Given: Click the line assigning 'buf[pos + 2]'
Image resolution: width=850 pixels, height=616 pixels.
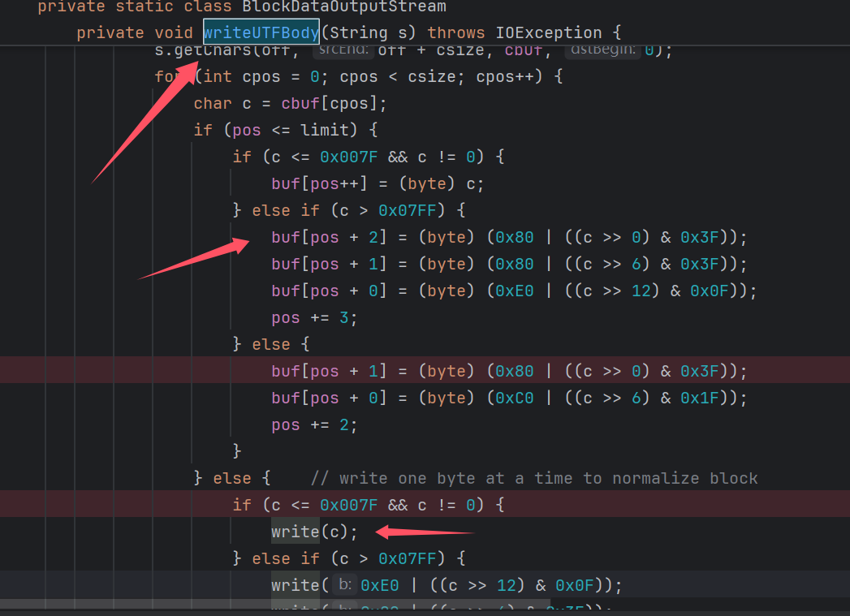Looking at the screenshot, I should point(509,237).
